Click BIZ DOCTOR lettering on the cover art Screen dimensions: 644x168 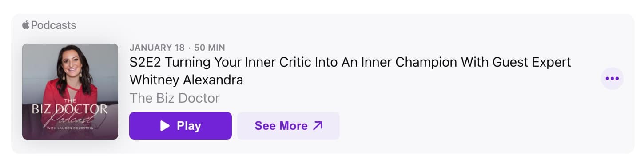(x=70, y=109)
